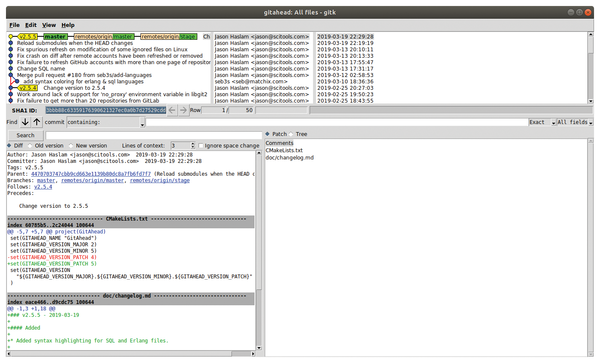Click the find next down arrow

(25, 122)
